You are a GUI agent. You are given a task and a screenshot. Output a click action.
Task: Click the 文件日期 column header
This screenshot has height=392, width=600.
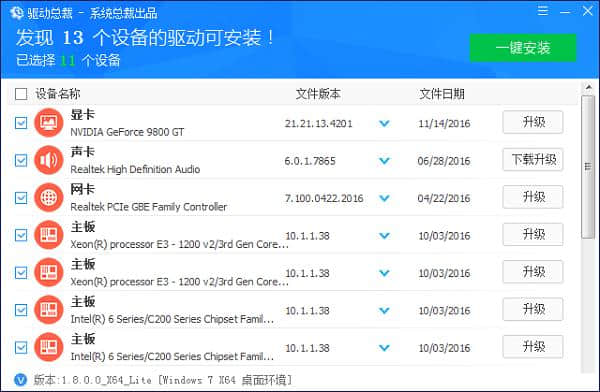pyautogui.click(x=442, y=94)
